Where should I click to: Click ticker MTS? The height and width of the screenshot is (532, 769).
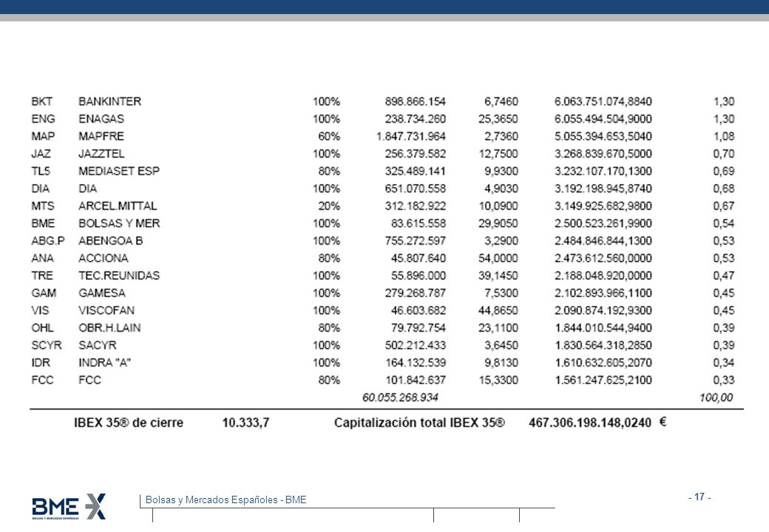43,205
